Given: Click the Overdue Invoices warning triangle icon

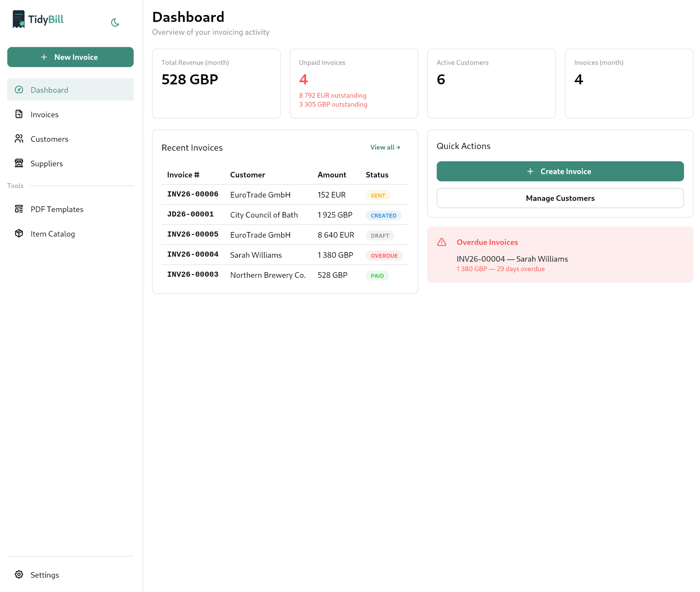Looking at the screenshot, I should tap(442, 242).
